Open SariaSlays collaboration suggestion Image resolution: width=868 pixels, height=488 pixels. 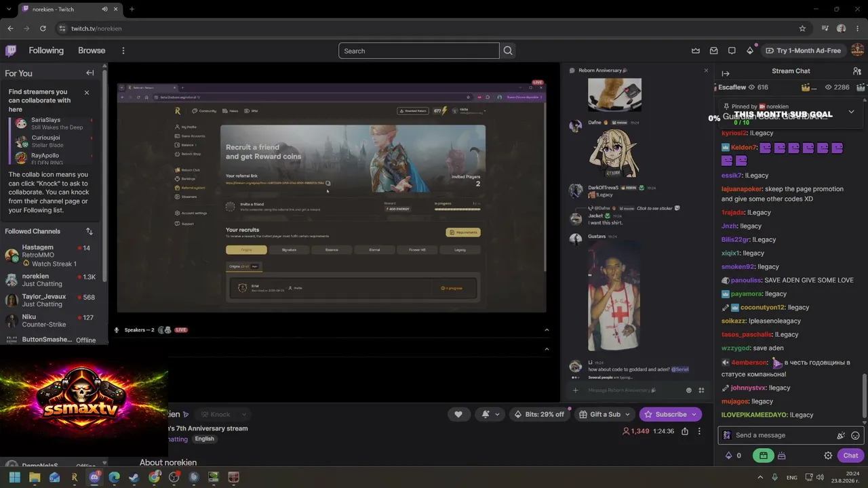click(52, 123)
